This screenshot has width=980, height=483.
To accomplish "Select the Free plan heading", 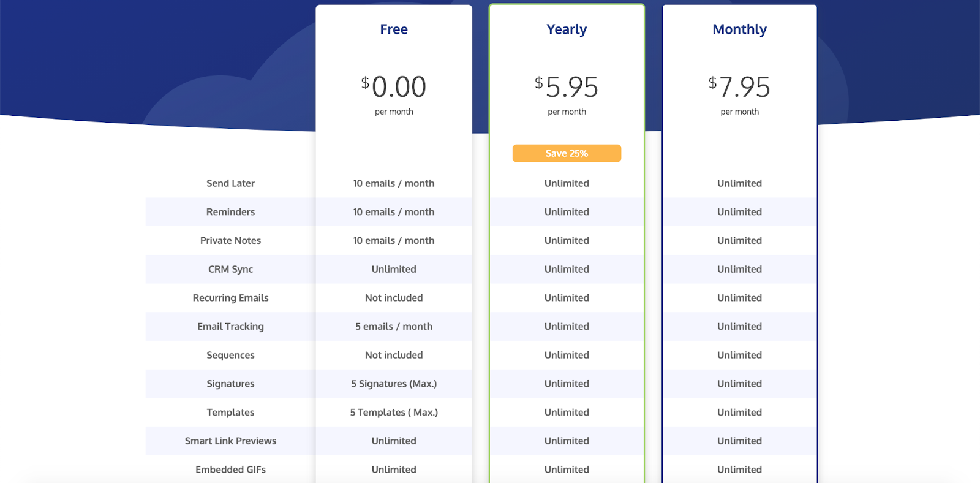I will pyautogui.click(x=394, y=29).
